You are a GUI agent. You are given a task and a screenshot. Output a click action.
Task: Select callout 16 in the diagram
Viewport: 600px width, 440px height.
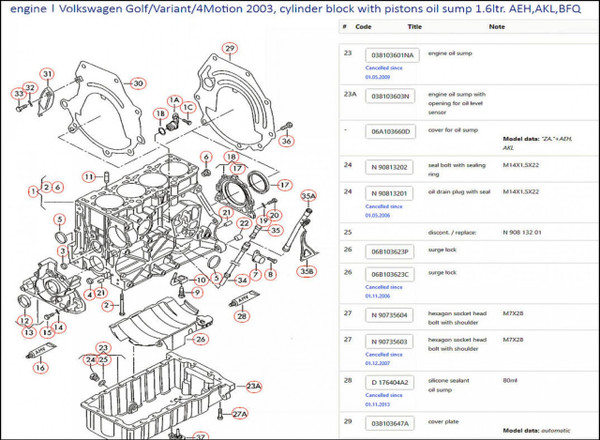pyautogui.click(x=40, y=367)
